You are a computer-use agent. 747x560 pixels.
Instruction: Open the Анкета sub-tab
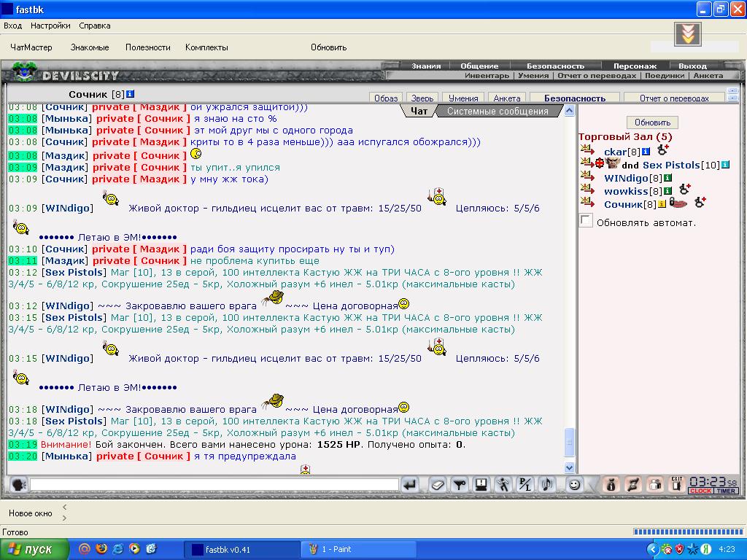pyautogui.click(x=507, y=98)
